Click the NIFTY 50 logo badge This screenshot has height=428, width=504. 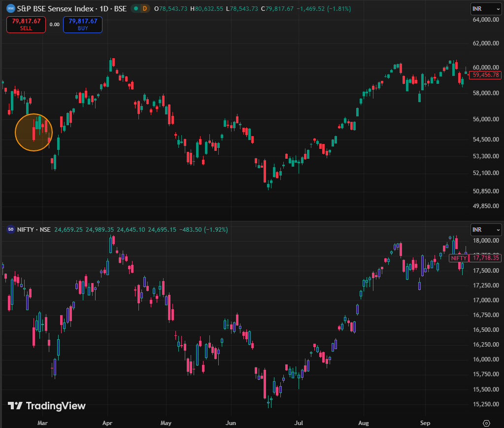10,230
